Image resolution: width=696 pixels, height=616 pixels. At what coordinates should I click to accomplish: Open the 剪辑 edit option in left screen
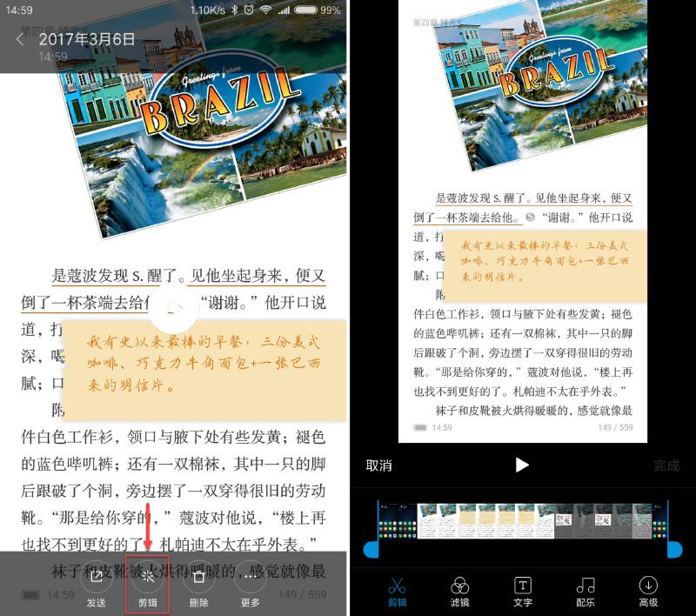(147, 584)
